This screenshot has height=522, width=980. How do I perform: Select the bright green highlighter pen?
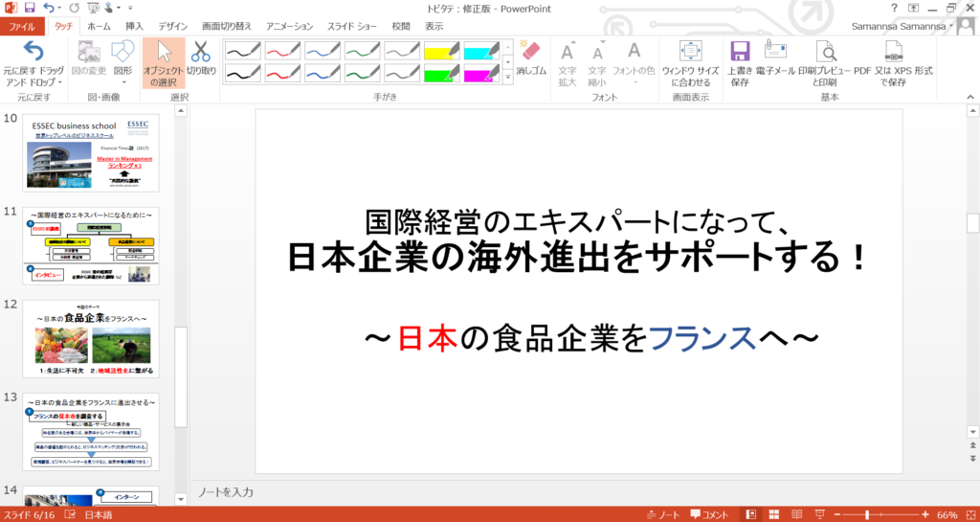pos(442,73)
